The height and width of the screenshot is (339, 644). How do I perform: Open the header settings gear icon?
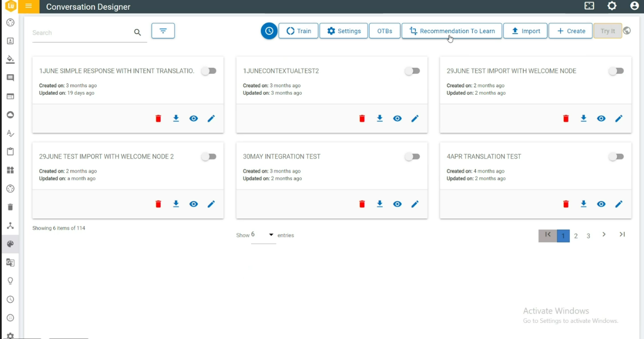[612, 6]
